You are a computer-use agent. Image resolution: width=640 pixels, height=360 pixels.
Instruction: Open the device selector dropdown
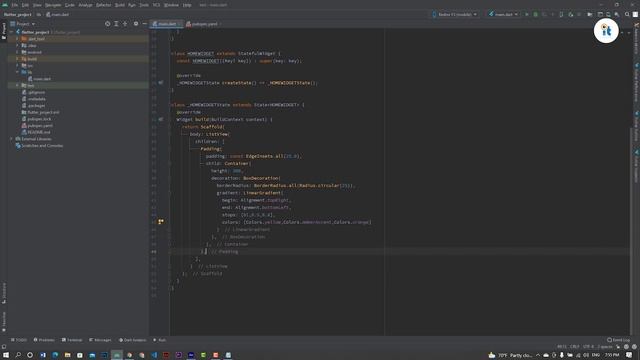coord(455,14)
